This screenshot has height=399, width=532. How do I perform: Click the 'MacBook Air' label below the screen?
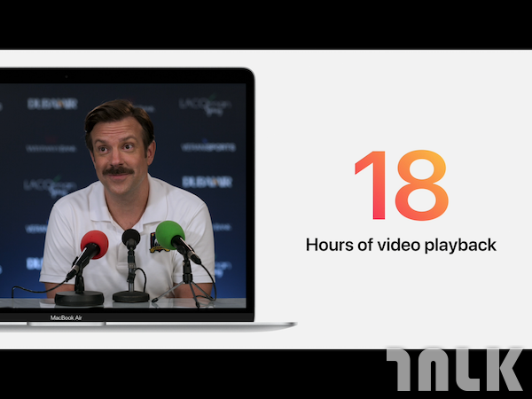coord(66,318)
